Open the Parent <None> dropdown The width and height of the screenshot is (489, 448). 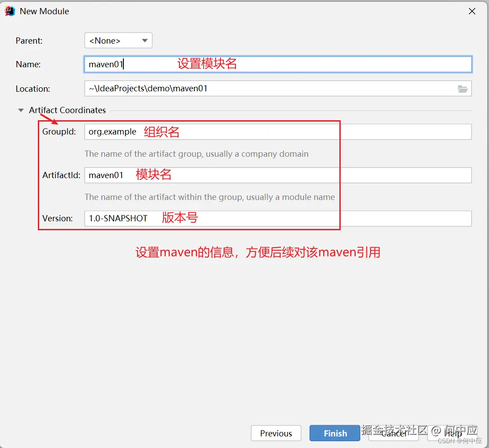click(x=118, y=41)
